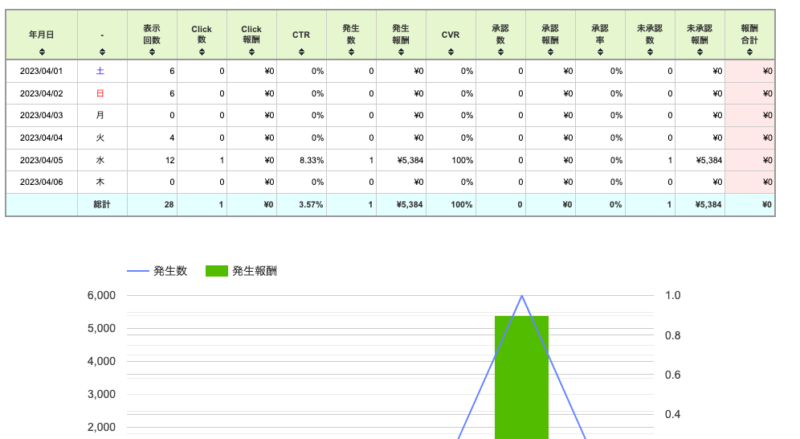This screenshot has width=800, height=439.
Task: Select date cell 2023/04/06
Action: pos(41,182)
